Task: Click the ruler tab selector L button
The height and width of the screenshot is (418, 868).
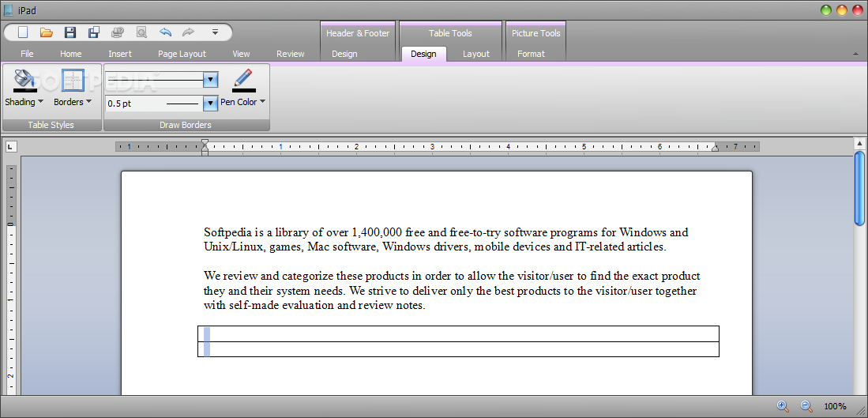Action: pyautogui.click(x=11, y=147)
